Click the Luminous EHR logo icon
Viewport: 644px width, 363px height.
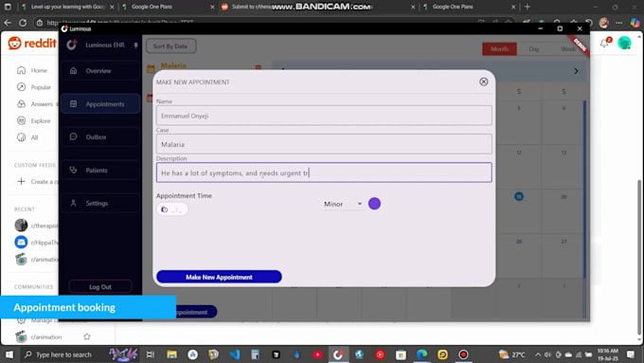point(72,45)
